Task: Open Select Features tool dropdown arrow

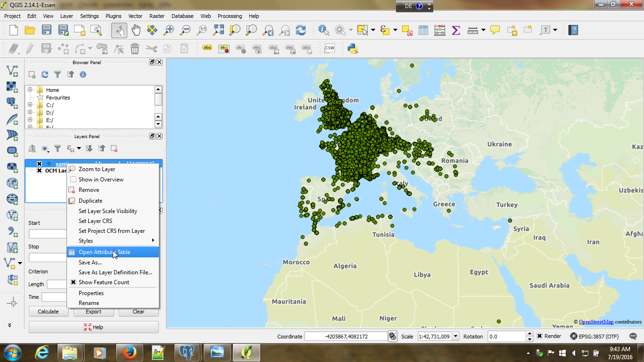Action: coord(373,30)
